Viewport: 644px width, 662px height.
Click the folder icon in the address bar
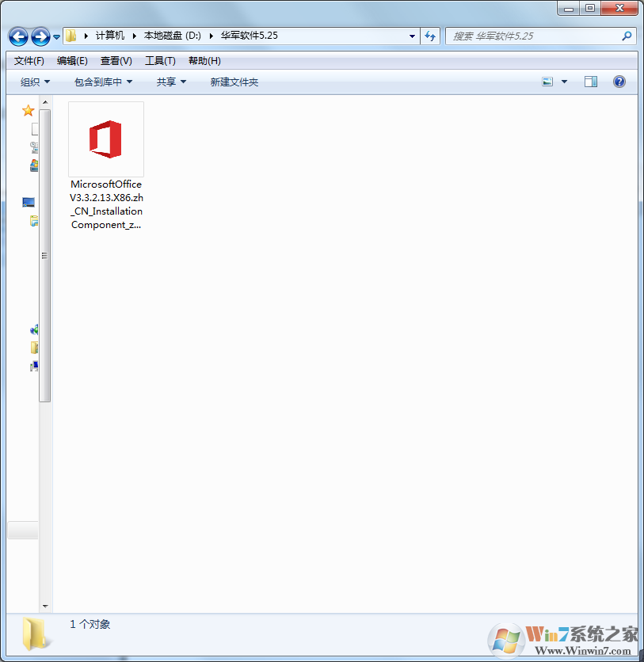[x=70, y=35]
